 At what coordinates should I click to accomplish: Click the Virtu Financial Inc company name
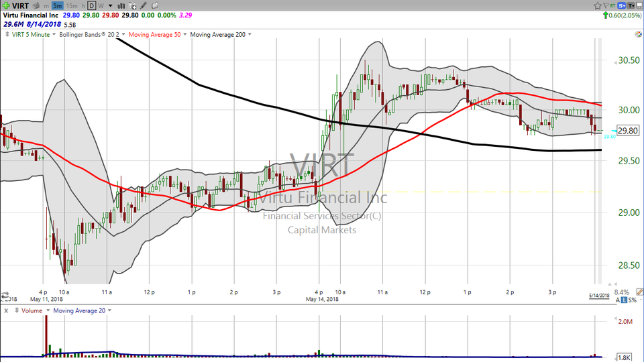(x=31, y=15)
